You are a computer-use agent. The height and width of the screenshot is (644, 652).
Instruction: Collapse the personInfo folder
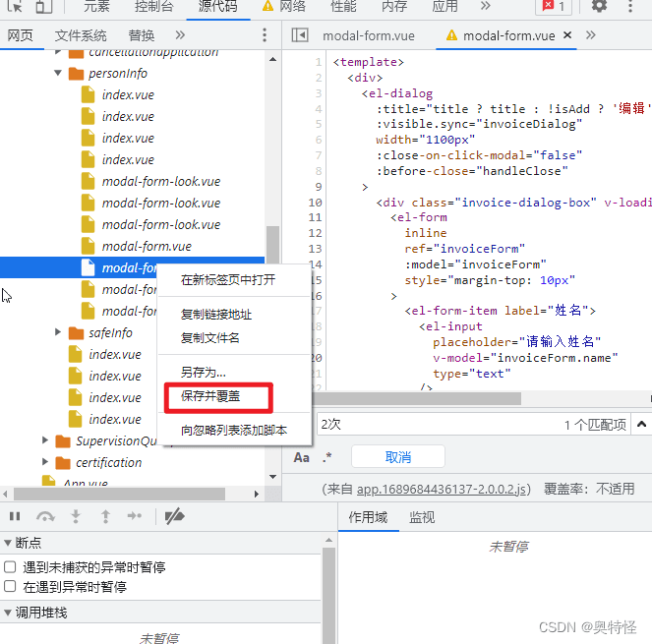coord(59,73)
